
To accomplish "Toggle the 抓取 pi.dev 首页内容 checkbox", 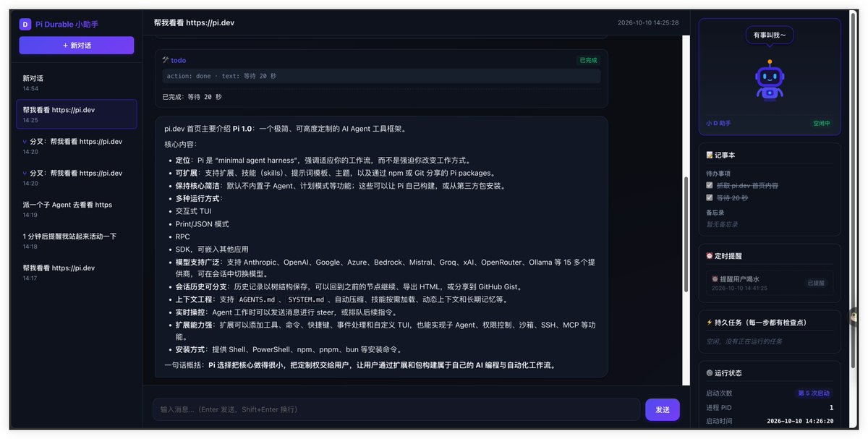I will point(710,185).
